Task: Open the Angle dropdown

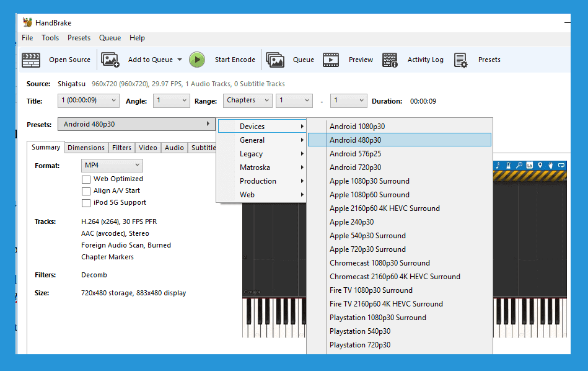Action: (x=172, y=101)
